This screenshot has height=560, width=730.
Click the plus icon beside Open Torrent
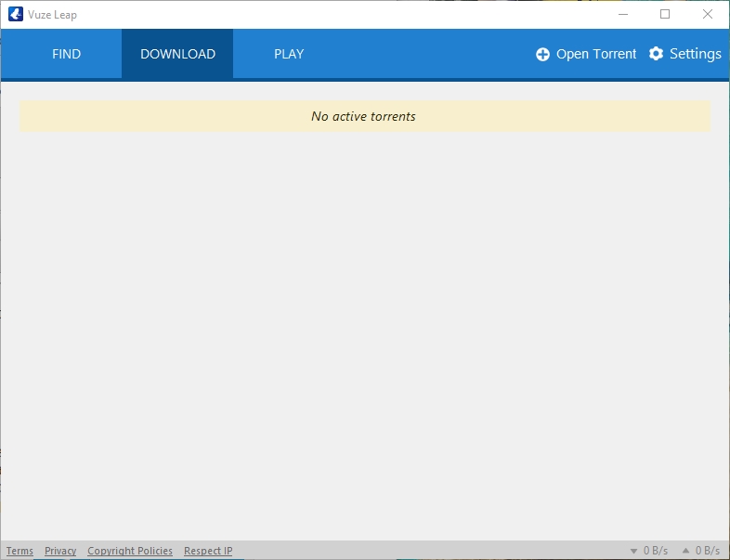(x=542, y=55)
